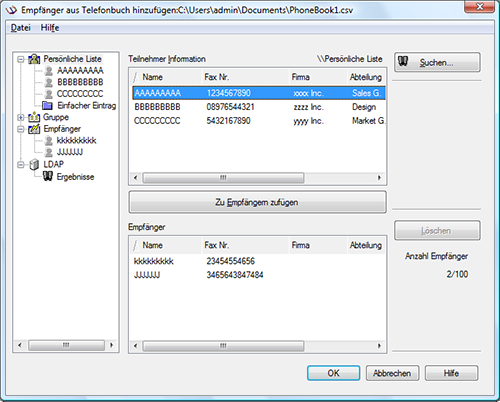
Task: Click the Gruppe group icon
Action: 34,117
